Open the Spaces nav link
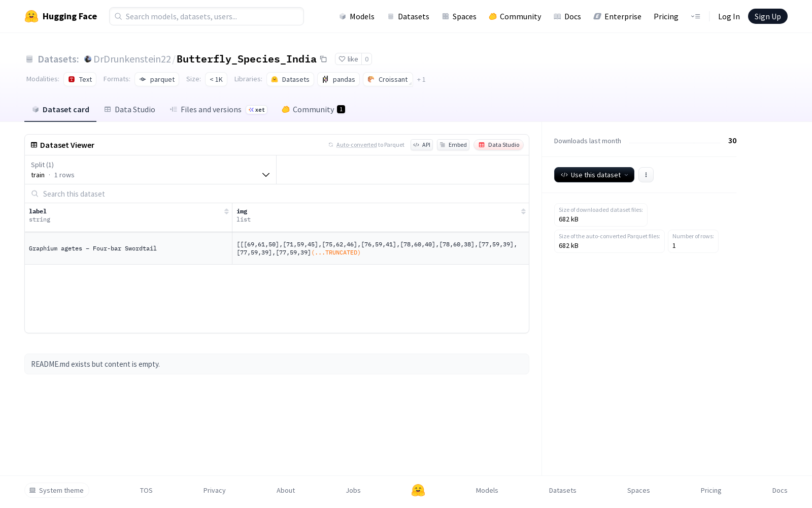The height and width of the screenshot is (508, 812). (459, 16)
